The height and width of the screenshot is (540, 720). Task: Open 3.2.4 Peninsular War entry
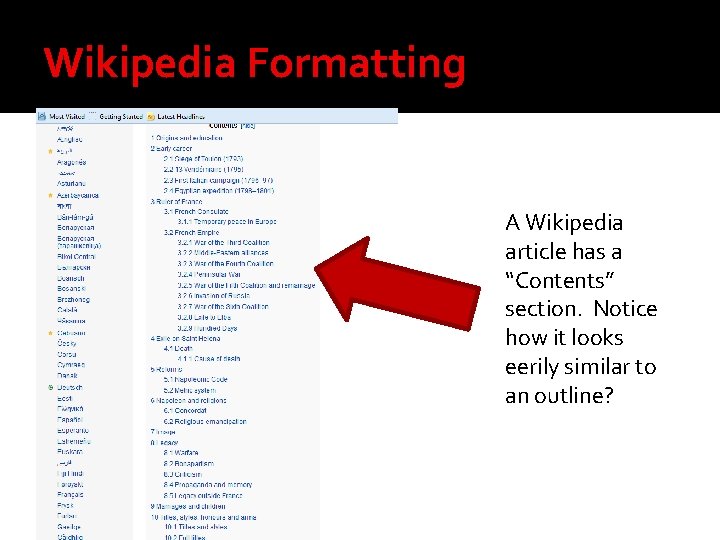click(209, 275)
